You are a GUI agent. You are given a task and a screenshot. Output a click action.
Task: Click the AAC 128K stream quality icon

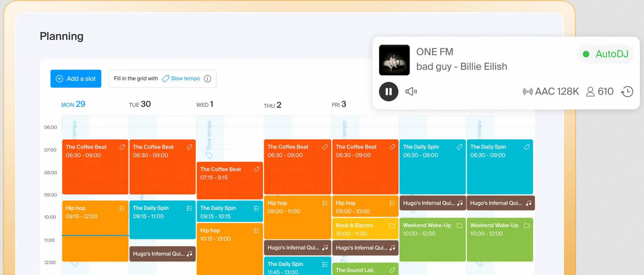click(527, 92)
